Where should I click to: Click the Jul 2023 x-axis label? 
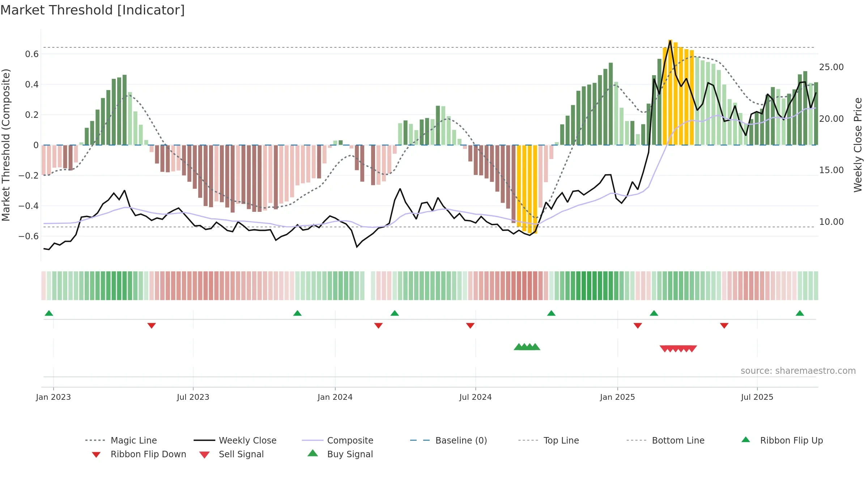[x=193, y=397]
